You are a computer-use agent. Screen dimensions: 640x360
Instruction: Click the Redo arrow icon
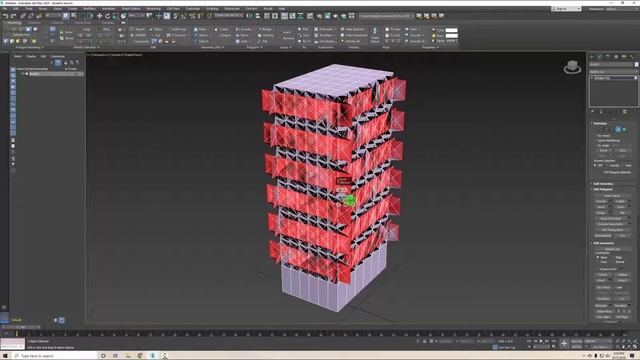click(x=13, y=16)
